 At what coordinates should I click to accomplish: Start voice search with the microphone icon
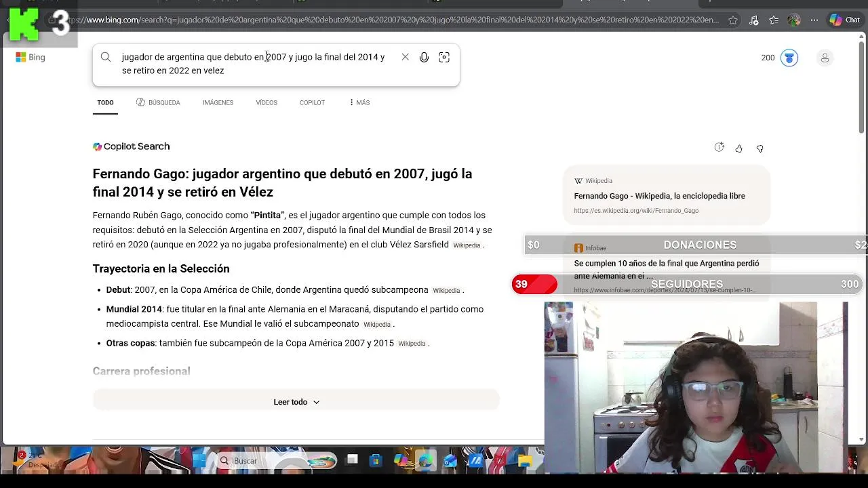click(424, 58)
